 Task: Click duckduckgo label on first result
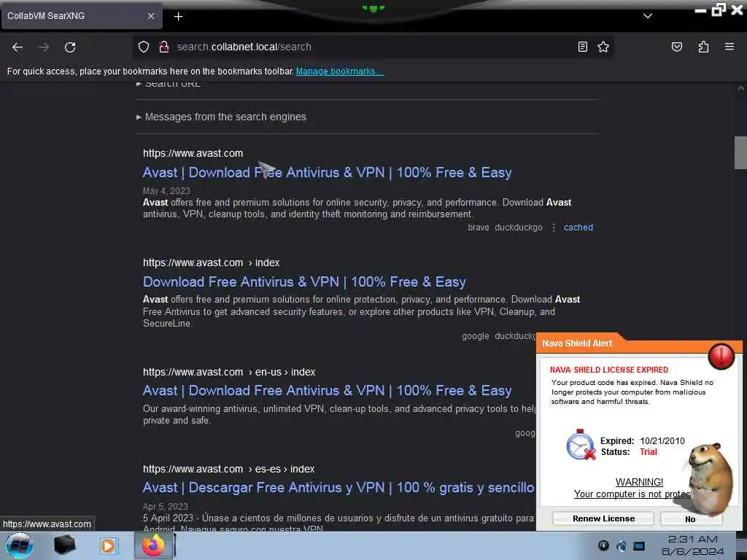coord(519,227)
